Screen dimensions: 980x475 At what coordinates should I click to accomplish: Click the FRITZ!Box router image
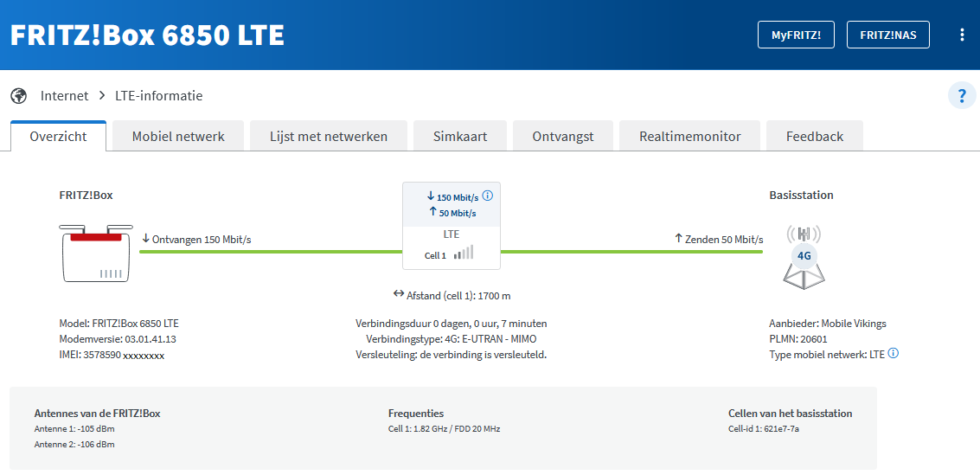pyautogui.click(x=96, y=253)
